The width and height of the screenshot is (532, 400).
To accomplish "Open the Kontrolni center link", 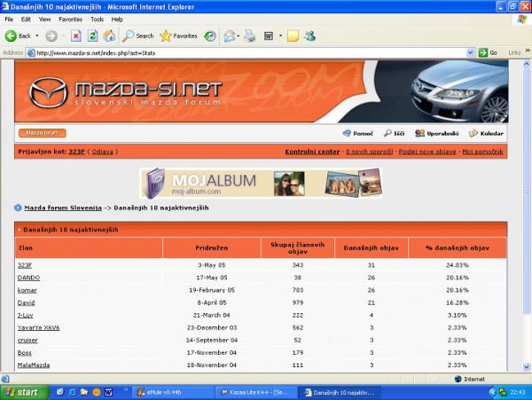I will tap(311, 152).
